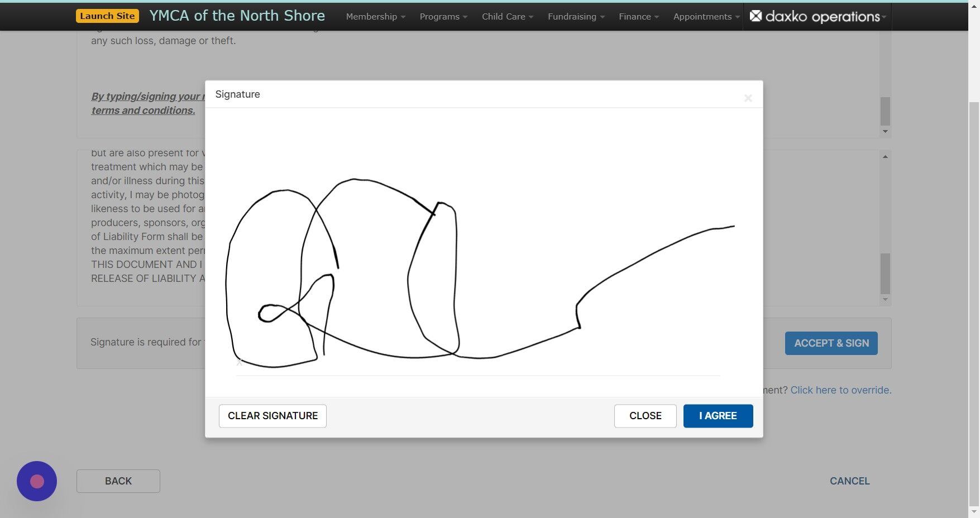The width and height of the screenshot is (980, 518).
Task: Click the YMCA of the North Shore heading
Action: pyautogui.click(x=237, y=15)
